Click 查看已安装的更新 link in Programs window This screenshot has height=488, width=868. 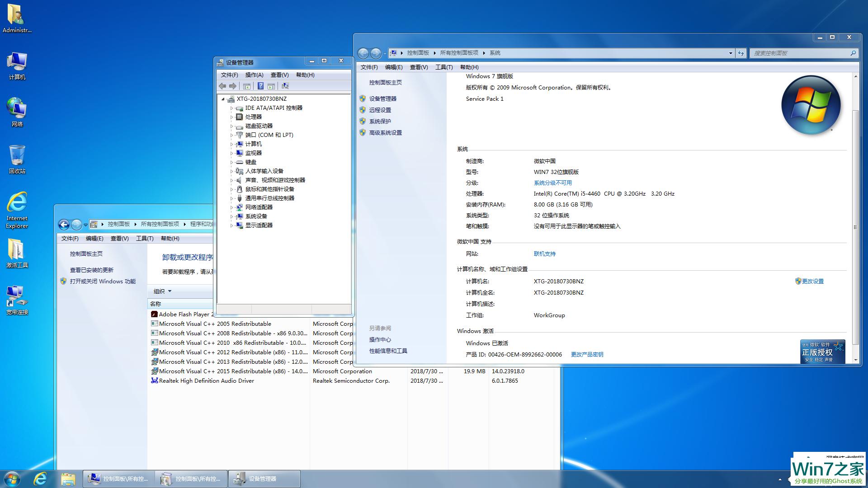coord(91,270)
